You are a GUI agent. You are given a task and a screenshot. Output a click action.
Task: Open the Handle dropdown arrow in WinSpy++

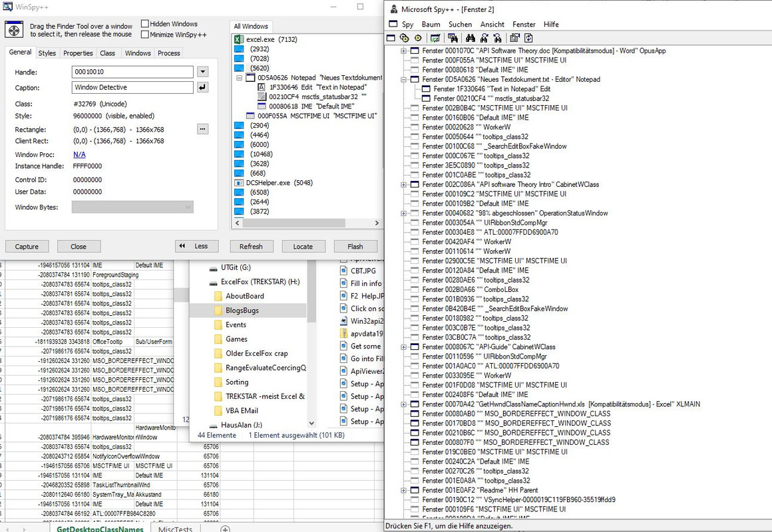pyautogui.click(x=202, y=72)
